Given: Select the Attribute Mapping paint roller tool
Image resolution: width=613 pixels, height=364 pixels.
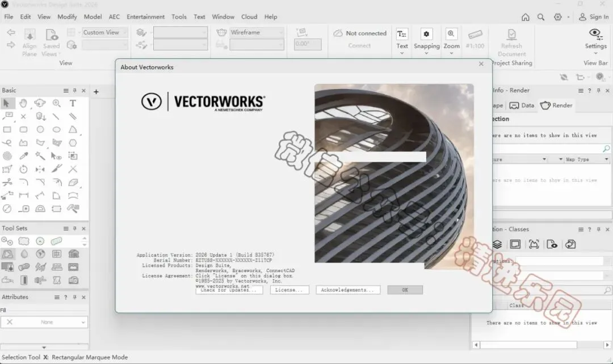Looking at the screenshot, I should (73, 209).
